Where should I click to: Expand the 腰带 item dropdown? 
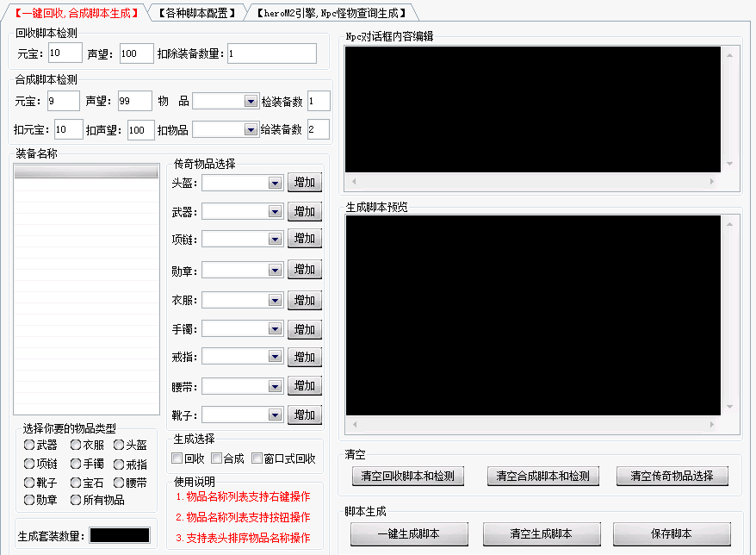[x=275, y=386]
